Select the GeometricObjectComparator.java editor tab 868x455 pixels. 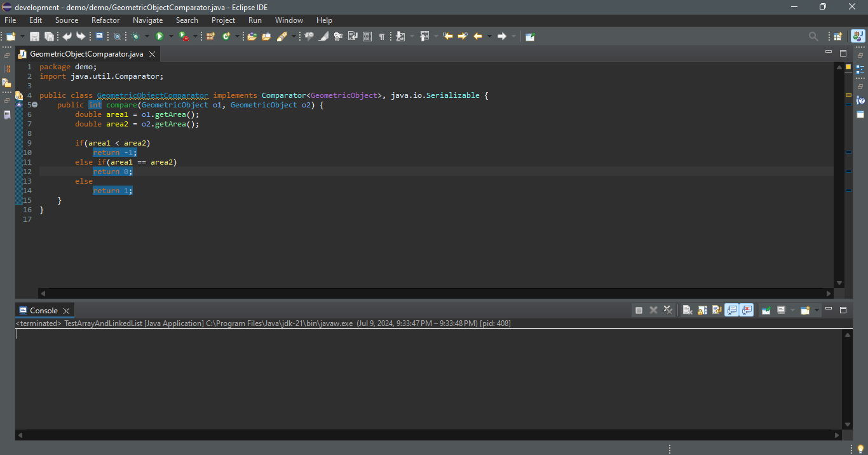pyautogui.click(x=86, y=54)
